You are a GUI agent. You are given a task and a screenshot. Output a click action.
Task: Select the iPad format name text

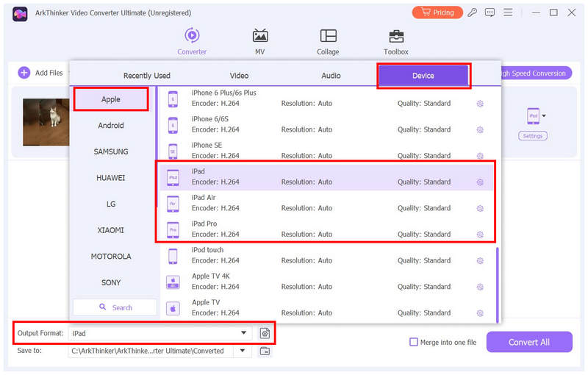pos(198,171)
